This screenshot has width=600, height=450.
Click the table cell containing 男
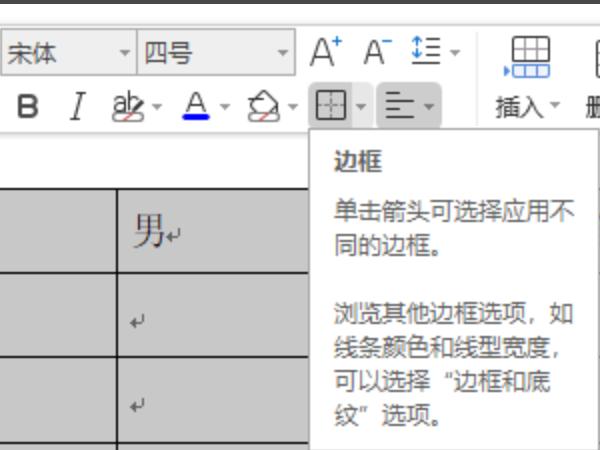point(214,231)
